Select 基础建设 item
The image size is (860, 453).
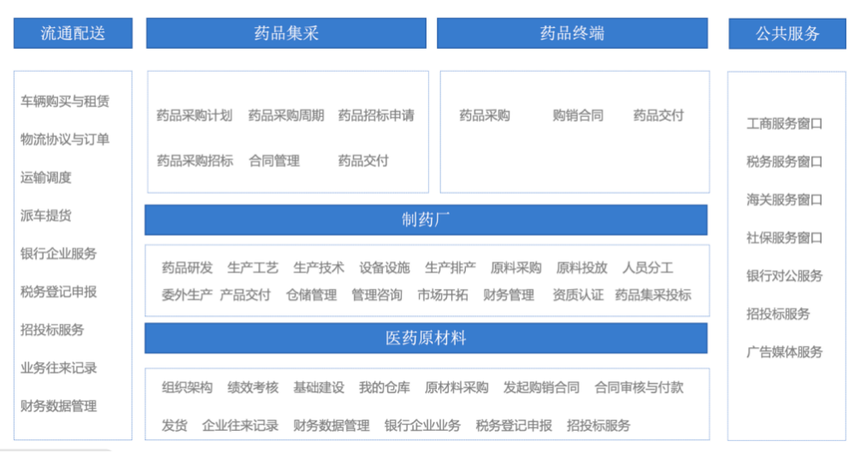[x=319, y=388]
